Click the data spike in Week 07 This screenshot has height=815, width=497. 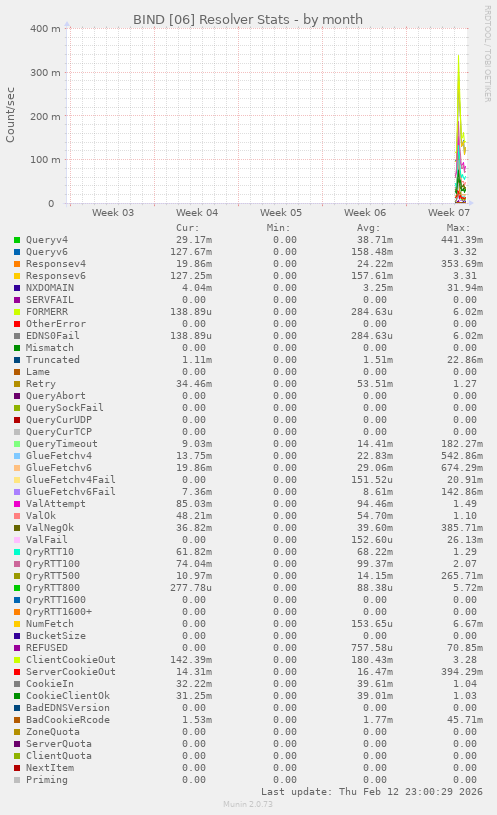[x=460, y=130]
